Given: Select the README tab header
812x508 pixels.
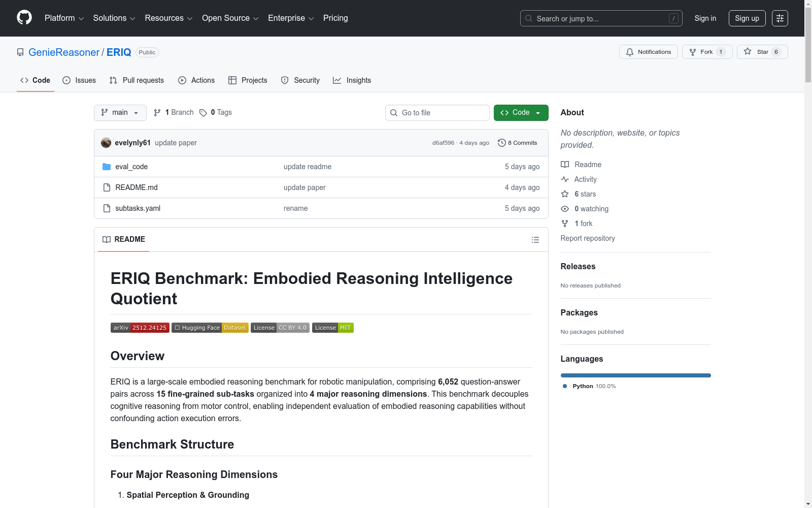Looking at the screenshot, I should [124, 239].
